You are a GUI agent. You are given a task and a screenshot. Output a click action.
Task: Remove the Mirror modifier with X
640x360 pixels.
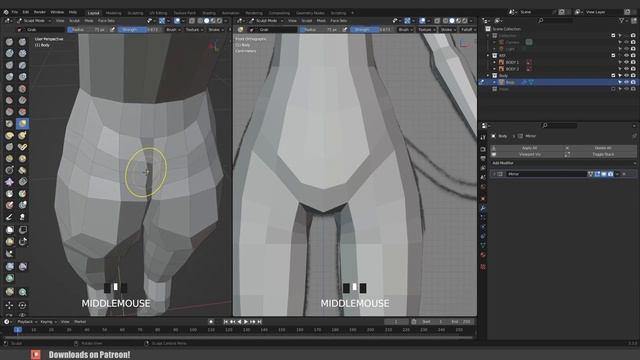(624, 174)
